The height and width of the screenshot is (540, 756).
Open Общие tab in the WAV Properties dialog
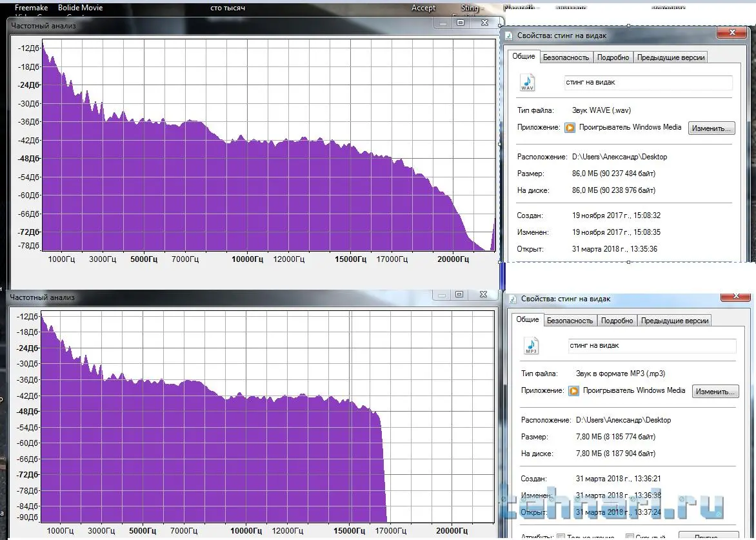524,56
